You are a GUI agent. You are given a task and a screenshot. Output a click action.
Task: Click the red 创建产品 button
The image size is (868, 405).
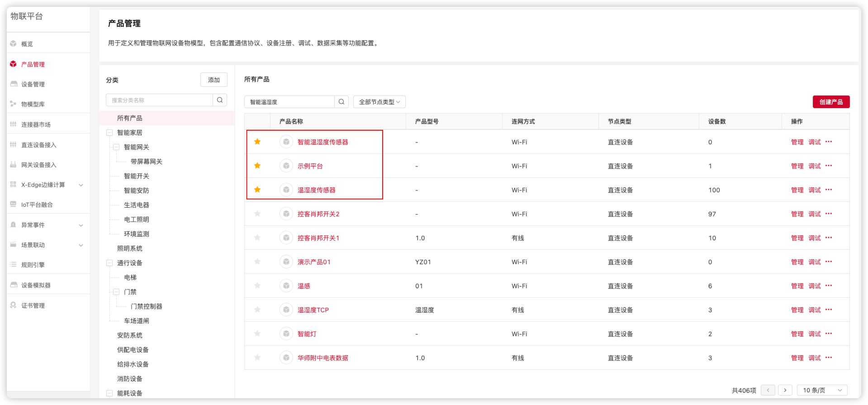click(x=831, y=102)
